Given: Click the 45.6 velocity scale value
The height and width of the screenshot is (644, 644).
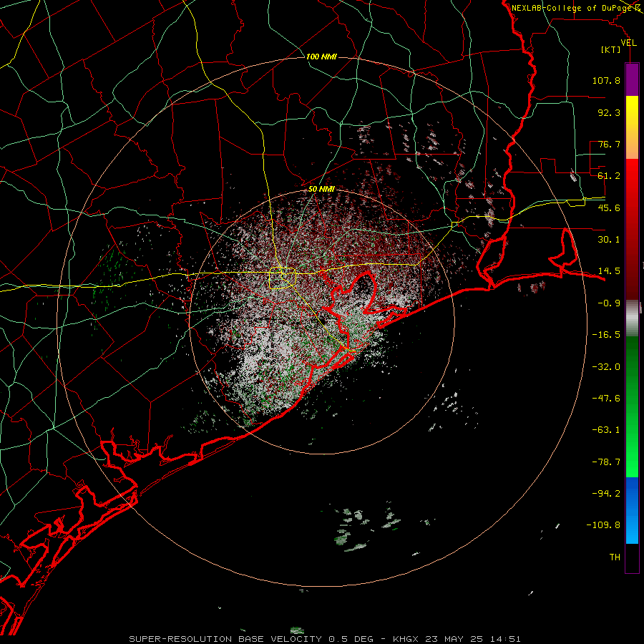Looking at the screenshot, I should coord(609,208).
